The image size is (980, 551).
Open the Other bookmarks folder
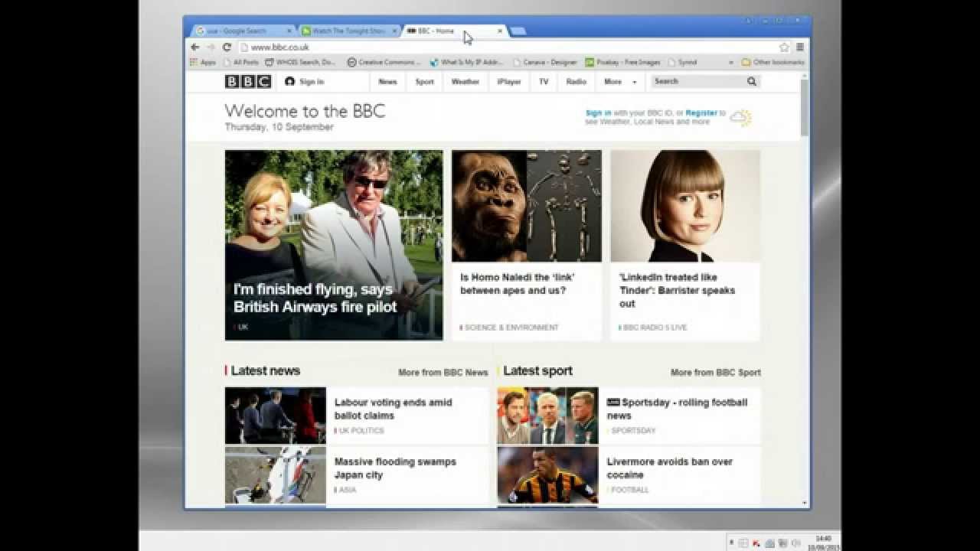773,62
